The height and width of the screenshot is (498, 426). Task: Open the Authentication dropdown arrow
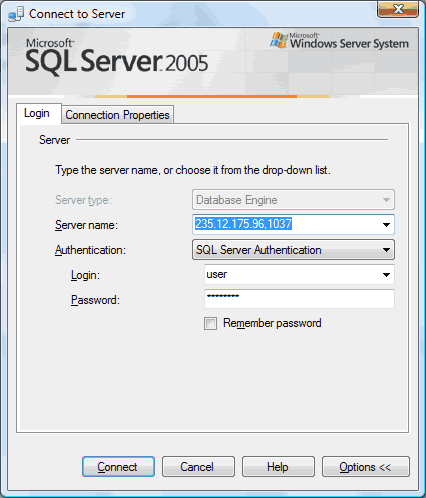pyautogui.click(x=386, y=250)
